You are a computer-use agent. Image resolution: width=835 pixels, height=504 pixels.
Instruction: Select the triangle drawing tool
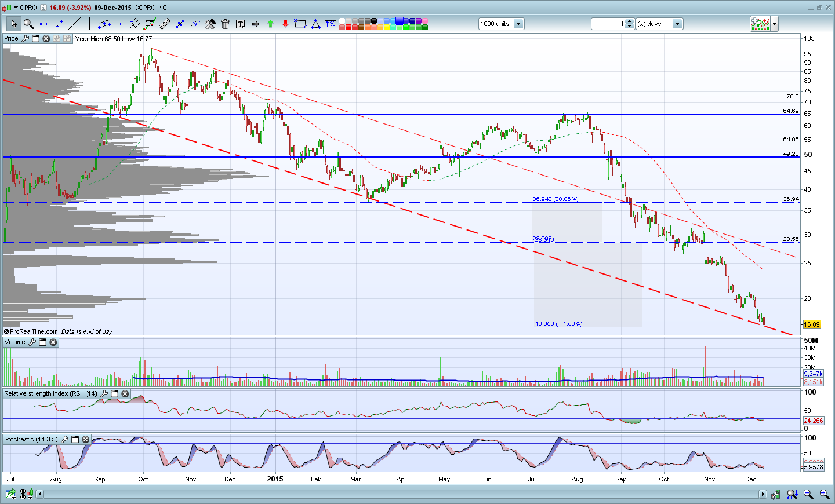pyautogui.click(x=315, y=24)
